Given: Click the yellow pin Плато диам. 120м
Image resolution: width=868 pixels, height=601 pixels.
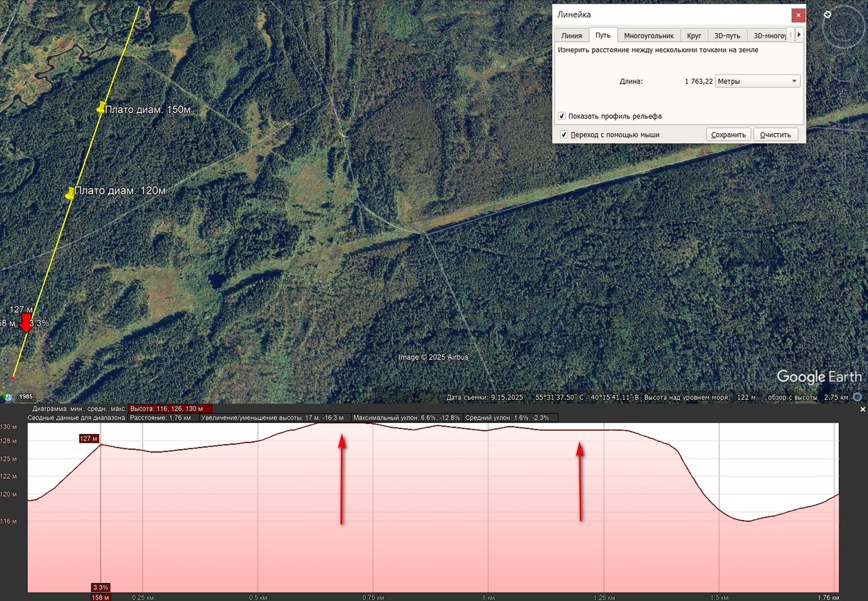Looking at the screenshot, I should (x=69, y=193).
